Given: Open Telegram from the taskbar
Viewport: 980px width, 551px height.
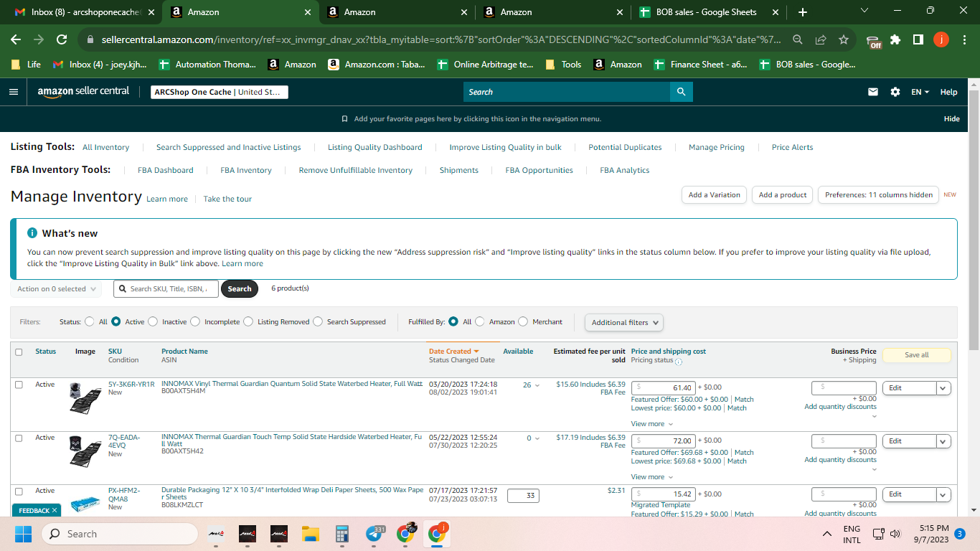Looking at the screenshot, I should tap(374, 534).
